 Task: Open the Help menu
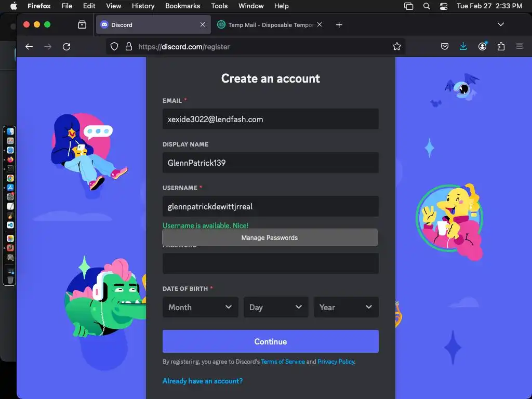pyautogui.click(x=281, y=6)
